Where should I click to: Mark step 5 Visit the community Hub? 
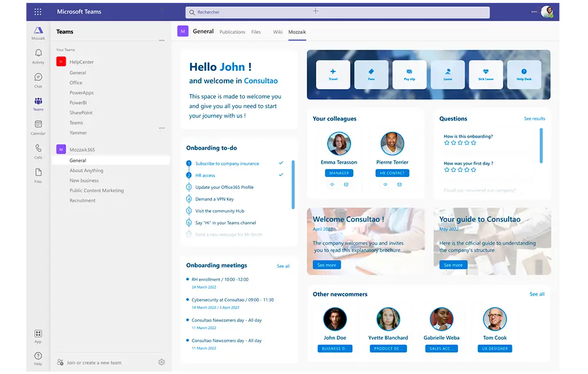pyautogui.click(x=189, y=211)
